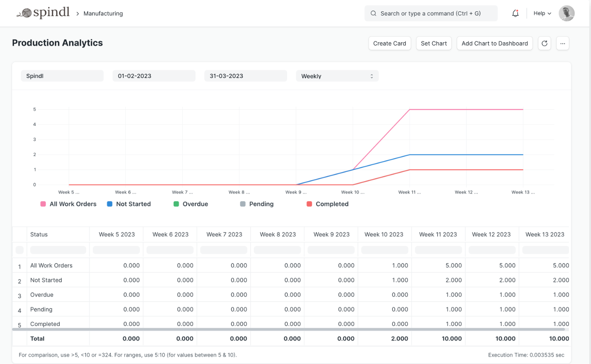Click the Create Card button
This screenshot has height=364, width=591.
[390, 43]
